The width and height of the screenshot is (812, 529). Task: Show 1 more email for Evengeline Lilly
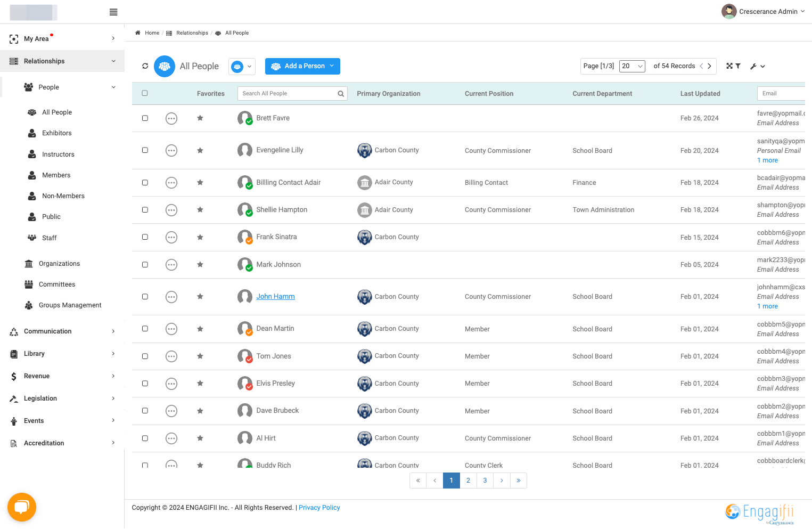(767, 160)
